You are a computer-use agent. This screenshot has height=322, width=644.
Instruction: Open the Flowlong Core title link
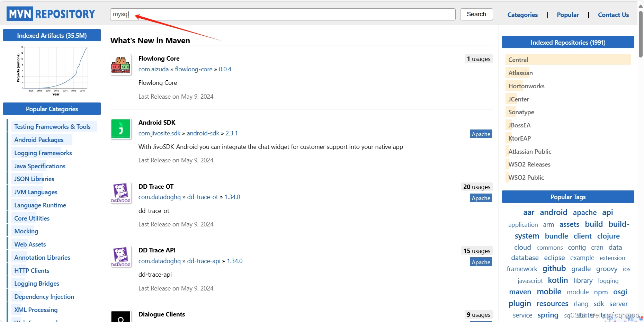159,59
